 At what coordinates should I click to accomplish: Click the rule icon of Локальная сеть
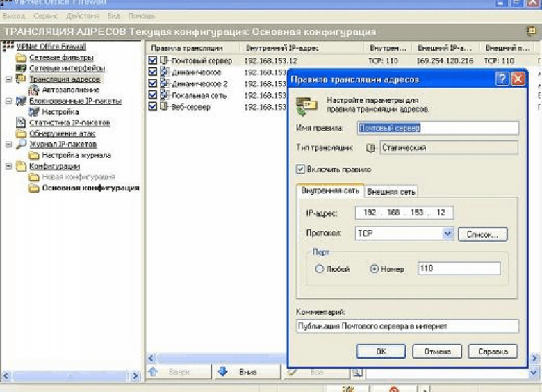coord(164,95)
